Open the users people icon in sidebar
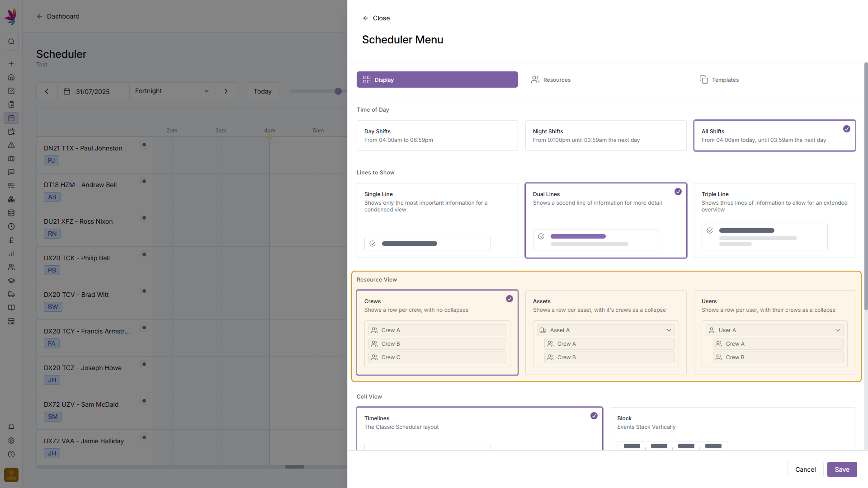Image resolution: width=868 pixels, height=488 pixels. (11, 267)
